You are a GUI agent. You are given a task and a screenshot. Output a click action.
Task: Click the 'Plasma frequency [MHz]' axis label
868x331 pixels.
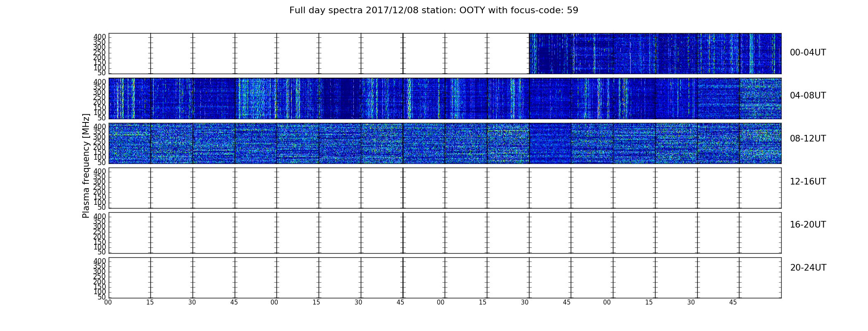click(86, 165)
